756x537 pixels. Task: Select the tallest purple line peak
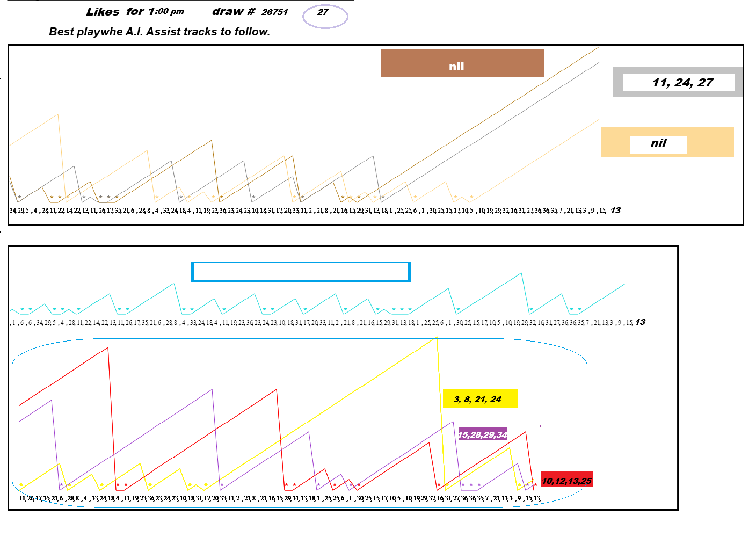click(212, 390)
